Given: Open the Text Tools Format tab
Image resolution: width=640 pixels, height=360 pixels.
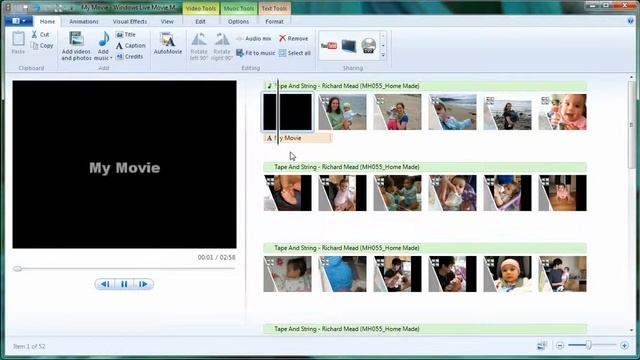Looking at the screenshot, I should (274, 21).
